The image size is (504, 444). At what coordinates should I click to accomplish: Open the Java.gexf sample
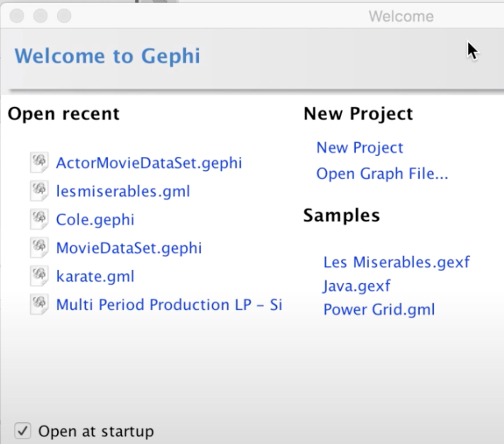click(357, 285)
